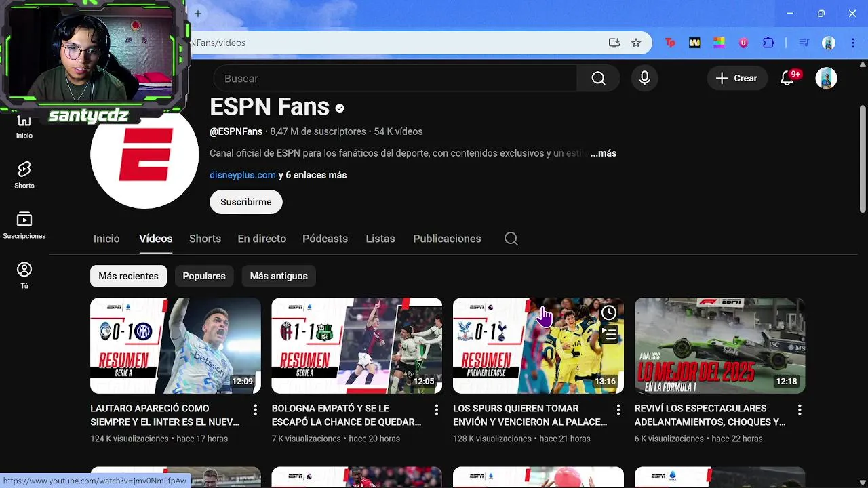Open the En directo tab
This screenshot has height=488, width=868.
pos(262,239)
